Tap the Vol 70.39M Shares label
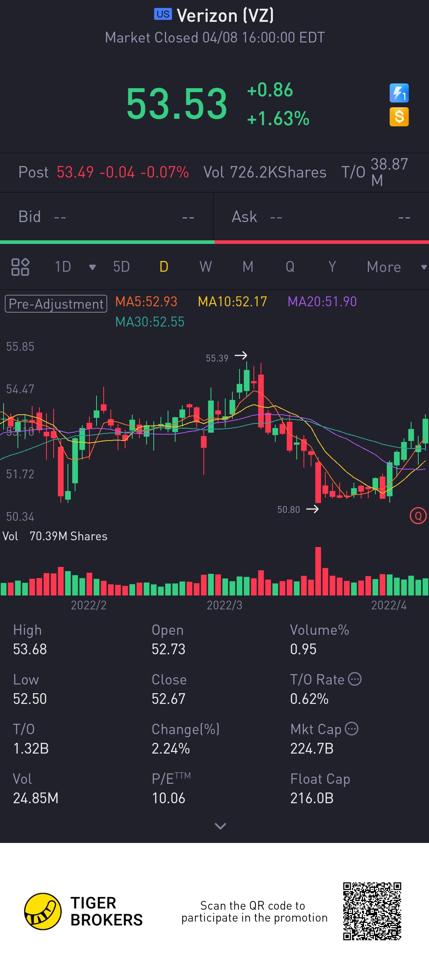 pyautogui.click(x=55, y=536)
